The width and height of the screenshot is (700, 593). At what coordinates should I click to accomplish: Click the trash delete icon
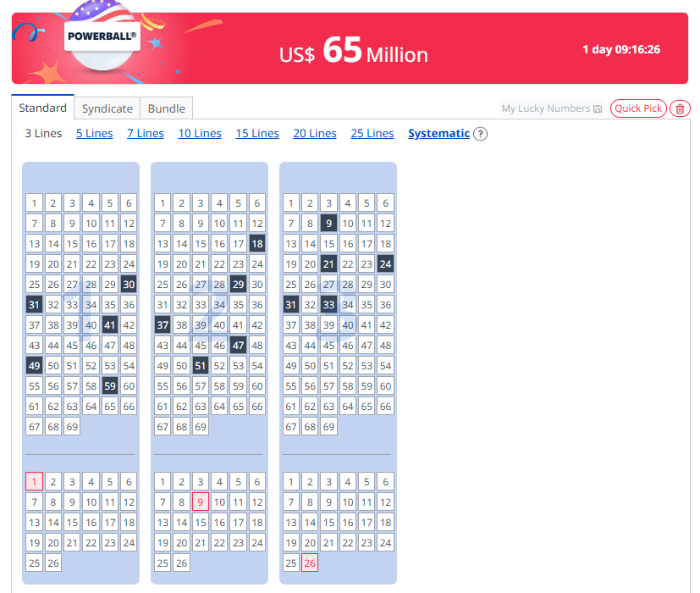(680, 108)
